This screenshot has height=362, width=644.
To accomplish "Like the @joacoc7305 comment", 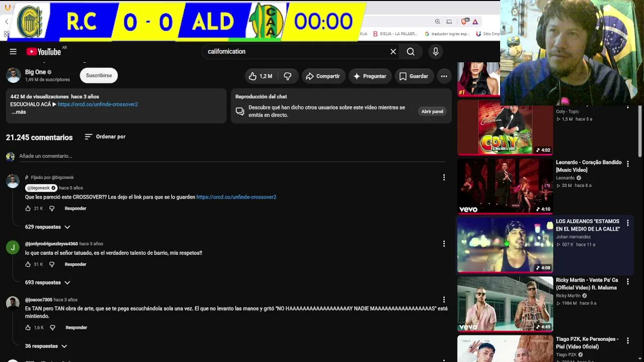I will click(28, 327).
